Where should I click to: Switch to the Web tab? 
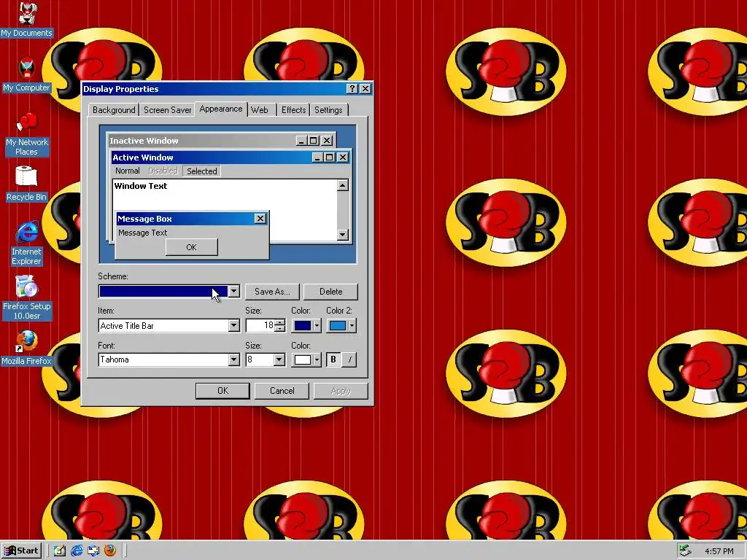(x=260, y=110)
